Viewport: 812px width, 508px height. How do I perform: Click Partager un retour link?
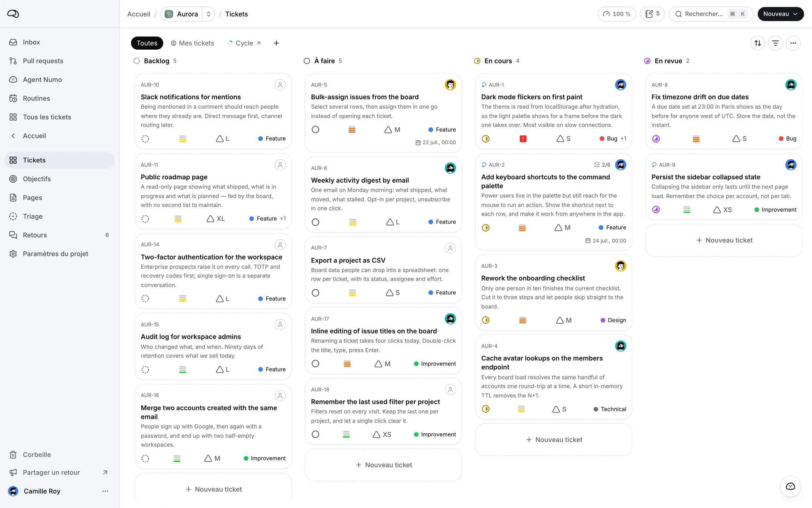60,472
